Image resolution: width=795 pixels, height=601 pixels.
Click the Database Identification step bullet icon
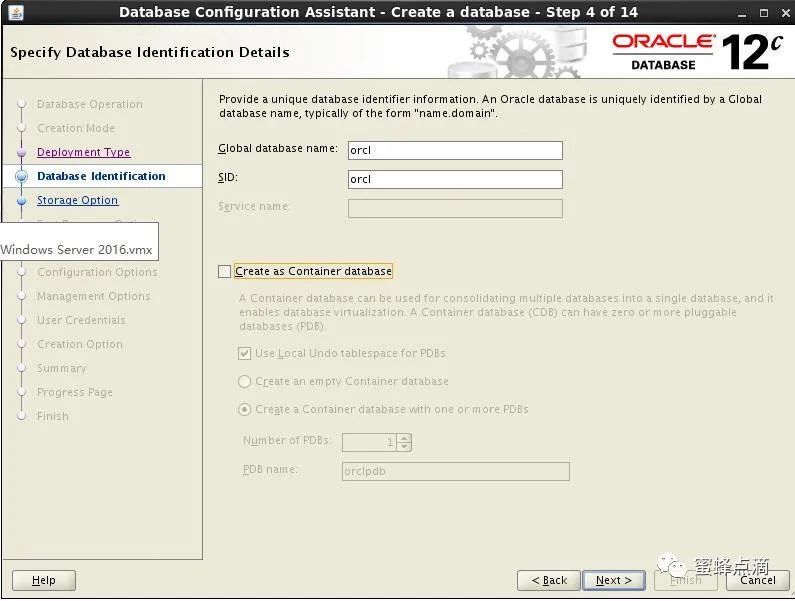21,176
